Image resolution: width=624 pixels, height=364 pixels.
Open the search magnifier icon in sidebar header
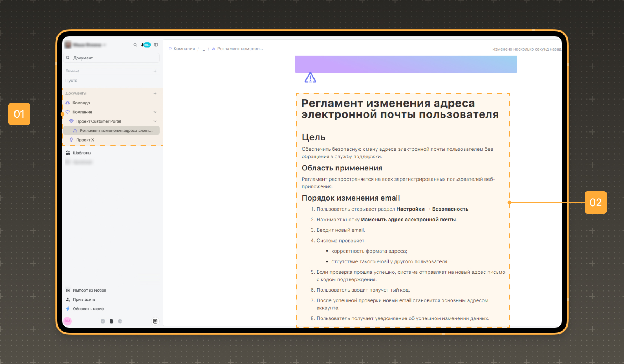pos(135,45)
